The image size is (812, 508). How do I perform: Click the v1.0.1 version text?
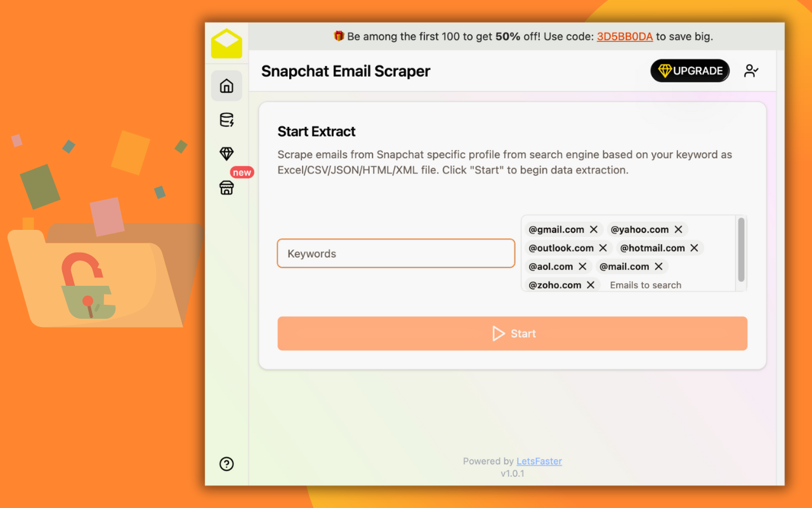coord(513,473)
